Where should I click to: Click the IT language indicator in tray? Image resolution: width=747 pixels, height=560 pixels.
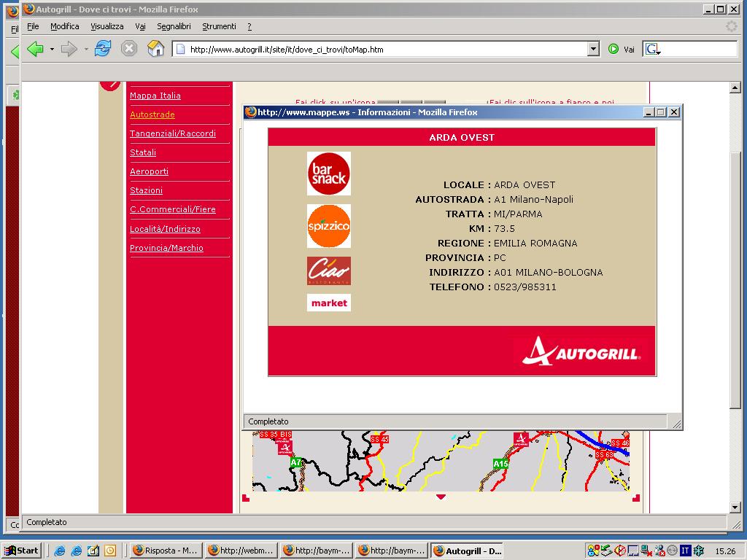tap(685, 551)
